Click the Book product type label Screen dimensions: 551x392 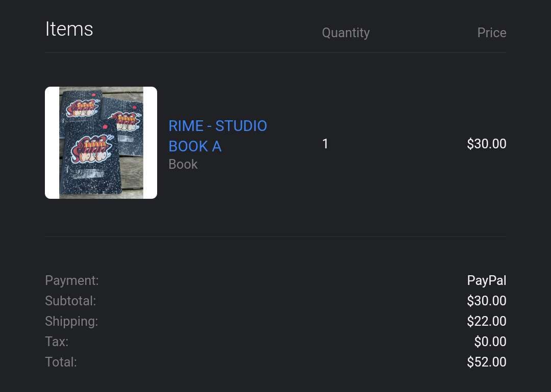(x=183, y=164)
